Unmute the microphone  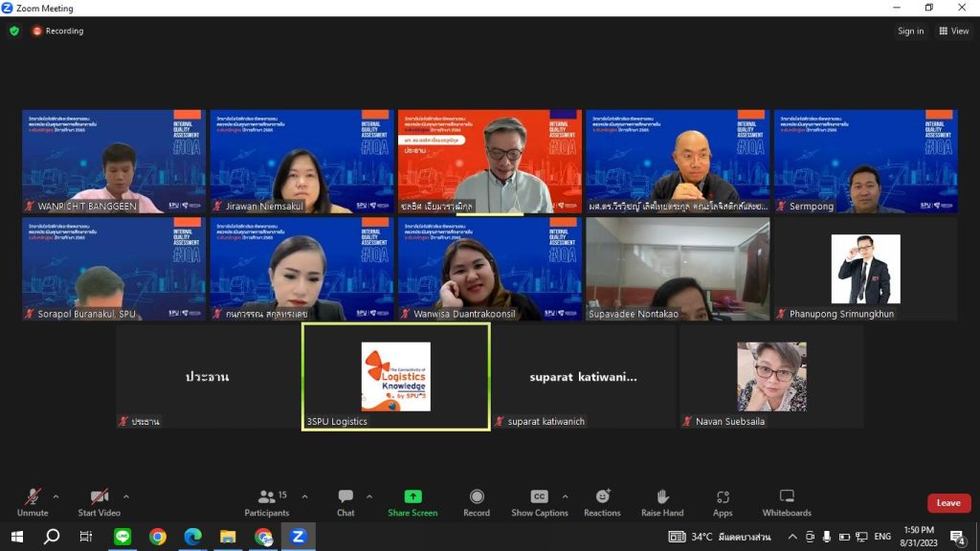[33, 503]
